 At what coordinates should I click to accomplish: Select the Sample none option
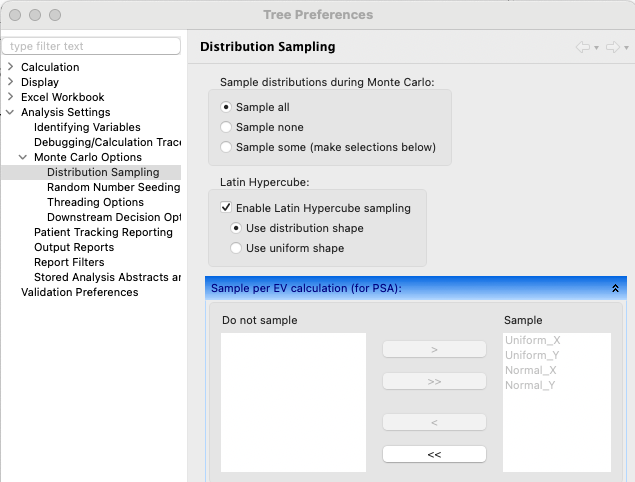(227, 127)
